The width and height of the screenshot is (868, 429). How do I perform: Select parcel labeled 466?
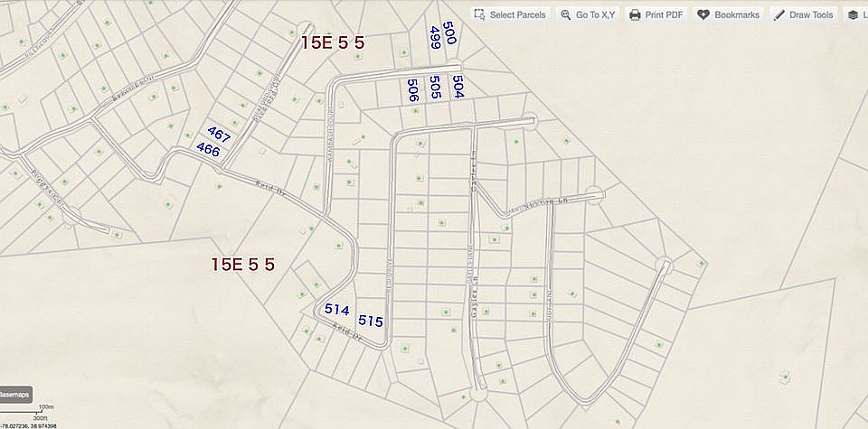tap(208, 149)
